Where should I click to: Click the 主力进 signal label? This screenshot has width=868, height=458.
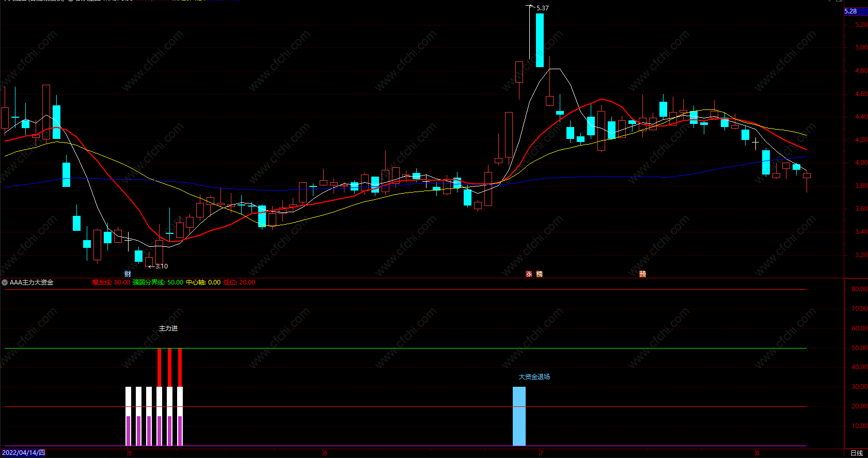[x=168, y=328]
